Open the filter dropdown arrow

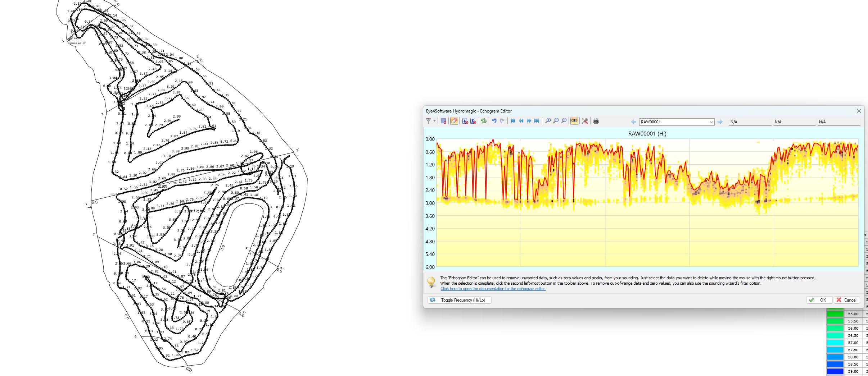click(x=434, y=121)
